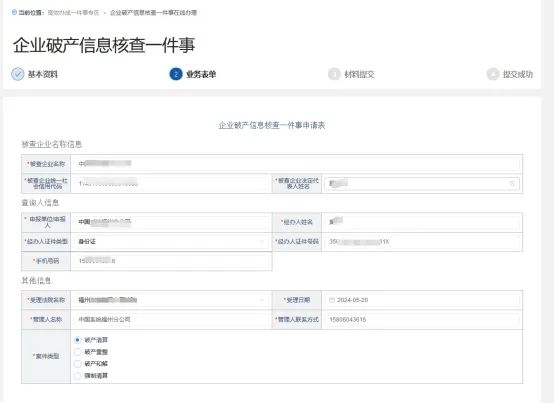
Task: Open the 受理法院名称 dropdown
Action: [x=171, y=300]
